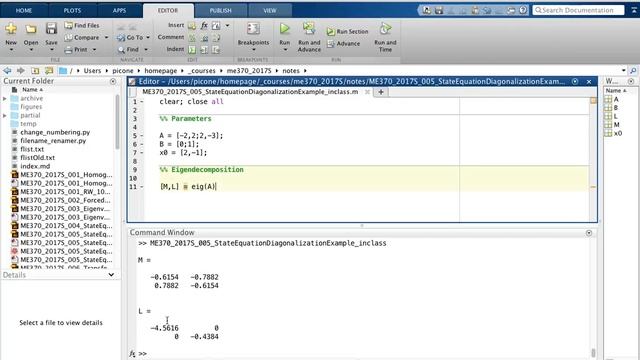Click the increase indent icon
The image size is (640, 360).
[x=204, y=50]
